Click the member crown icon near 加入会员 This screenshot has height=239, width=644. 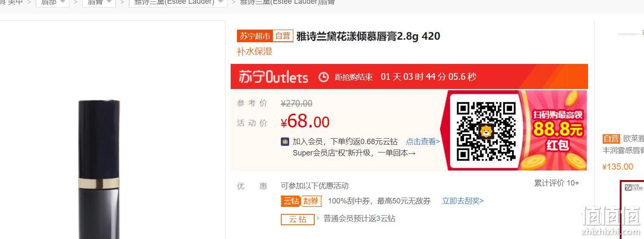(x=285, y=142)
